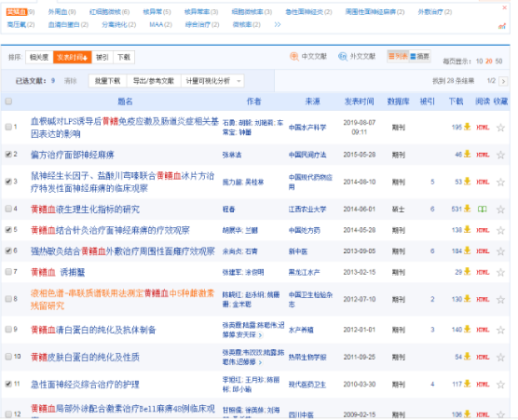Click the 批量下载 button
The image size is (518, 420).
coord(108,81)
